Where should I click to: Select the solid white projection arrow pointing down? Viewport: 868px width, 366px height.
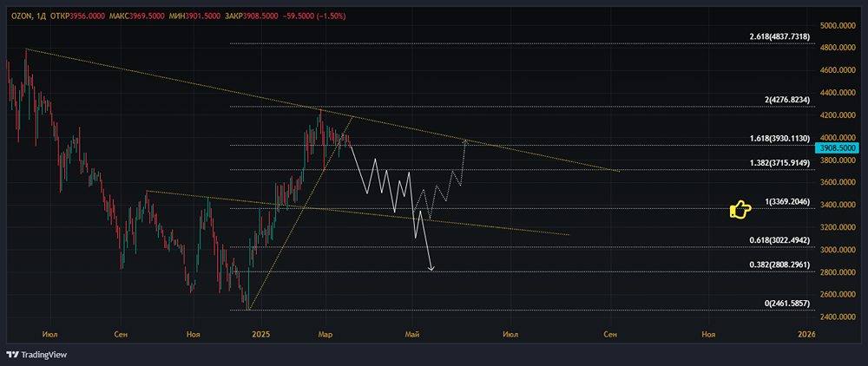391,207
